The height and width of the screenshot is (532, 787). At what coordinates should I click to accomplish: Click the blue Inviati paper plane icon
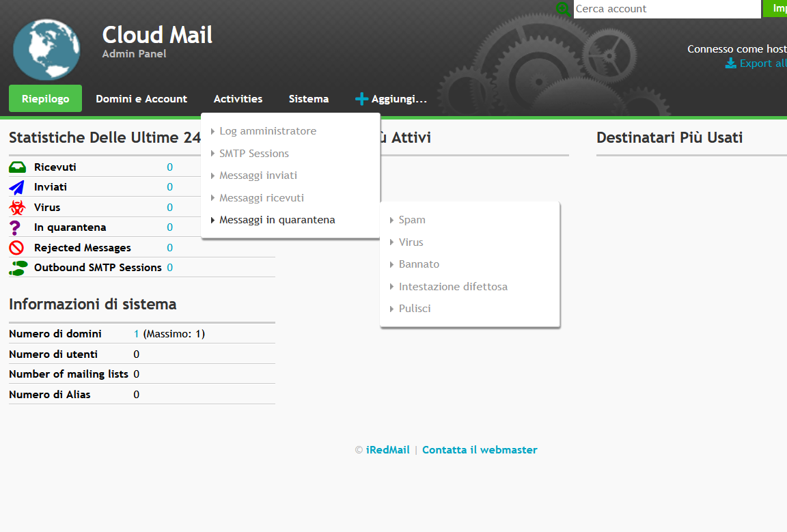coord(17,187)
